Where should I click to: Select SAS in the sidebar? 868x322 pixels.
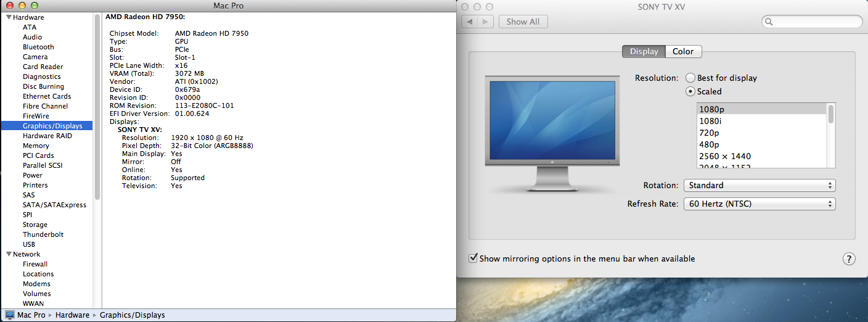coord(29,195)
